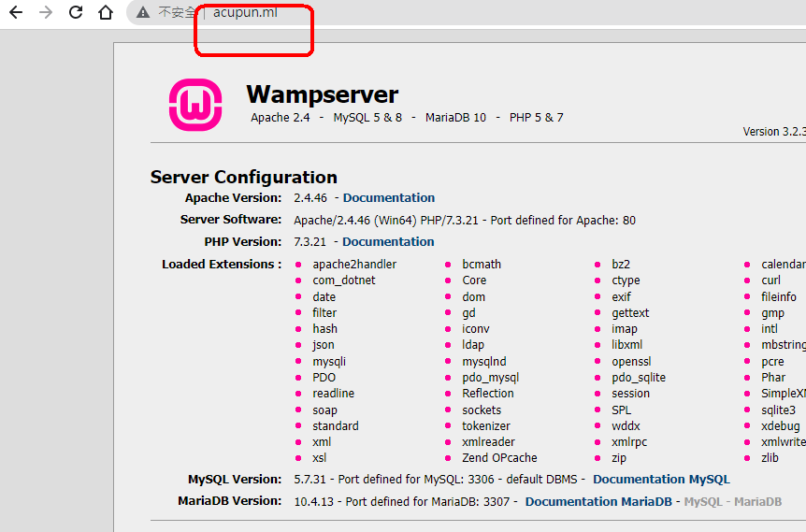Click the tokenizer extension entry
Viewport: 806px width, 532px height.
point(486,425)
